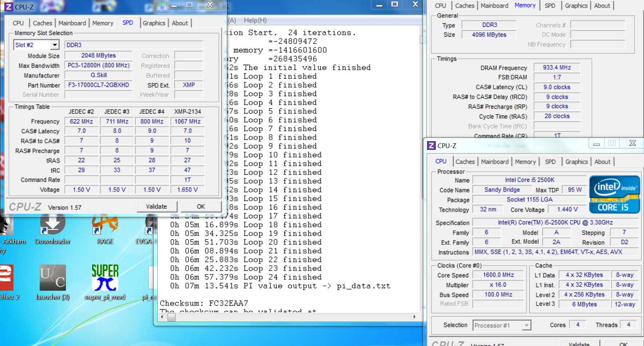The width and height of the screenshot is (644, 346).
Task: Click the Checksum FC32EAA7 text line
Action: pyautogui.click(x=204, y=303)
